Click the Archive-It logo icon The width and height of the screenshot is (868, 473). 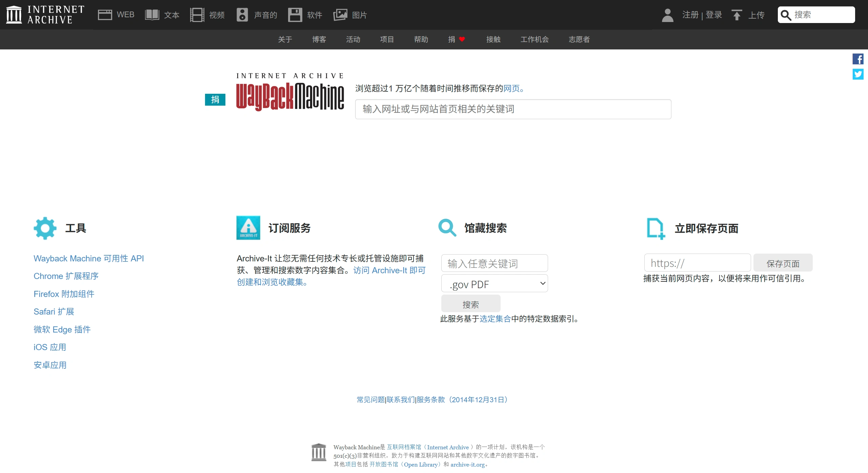coord(248,228)
